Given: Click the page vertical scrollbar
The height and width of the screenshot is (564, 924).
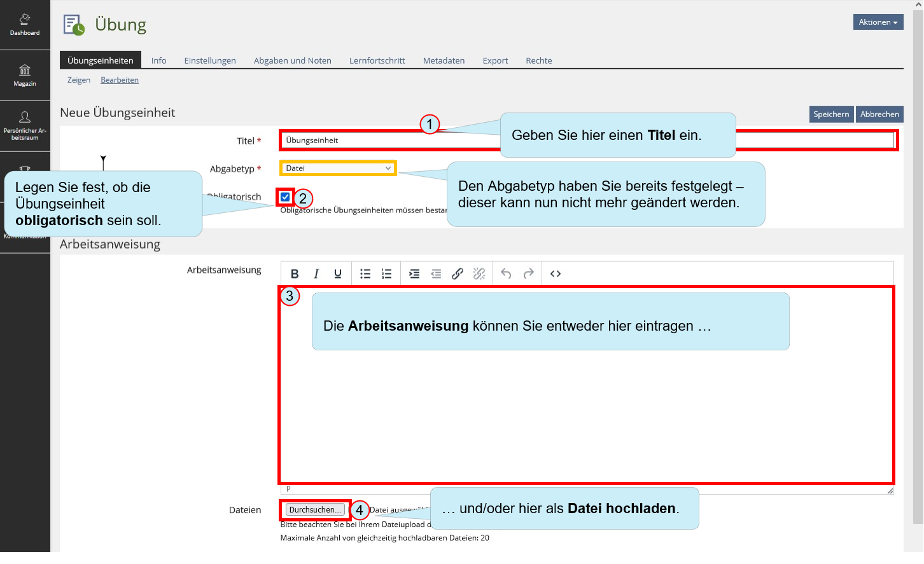Looking at the screenshot, I should click(x=918, y=267).
